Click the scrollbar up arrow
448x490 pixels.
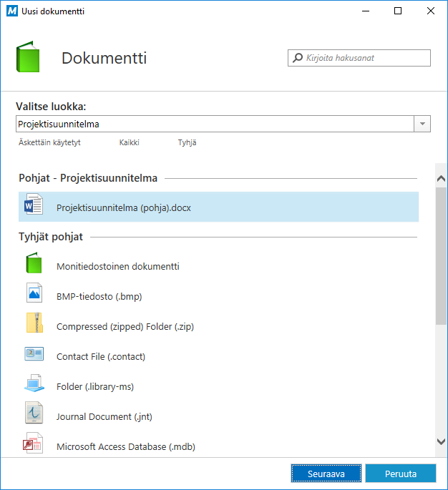point(441,179)
